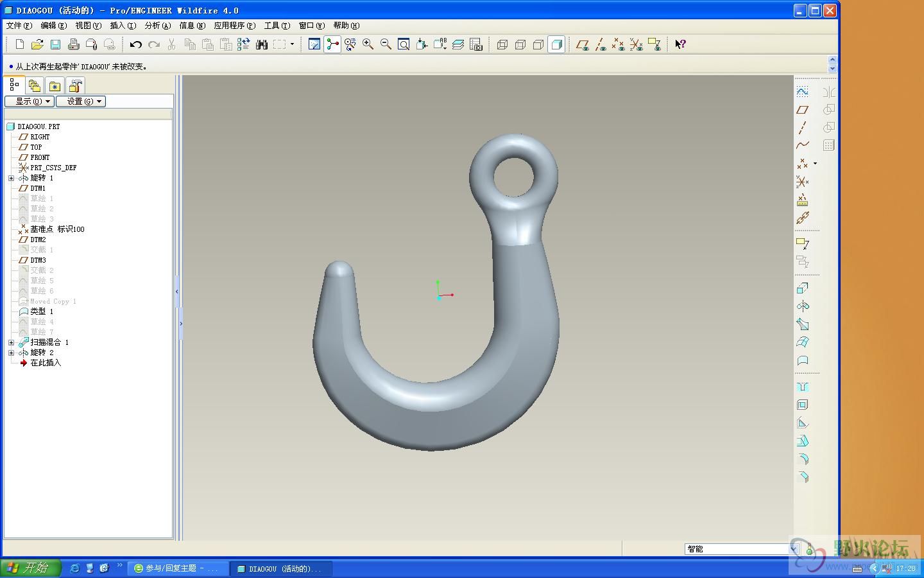Select the Shell tool in the right toolbar
The image size is (924, 578).
point(803,405)
